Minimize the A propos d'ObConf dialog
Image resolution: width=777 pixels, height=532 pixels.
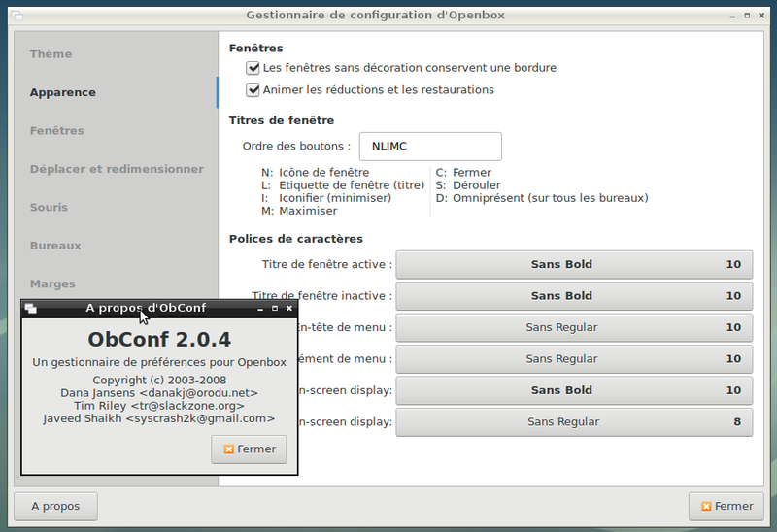(x=260, y=308)
